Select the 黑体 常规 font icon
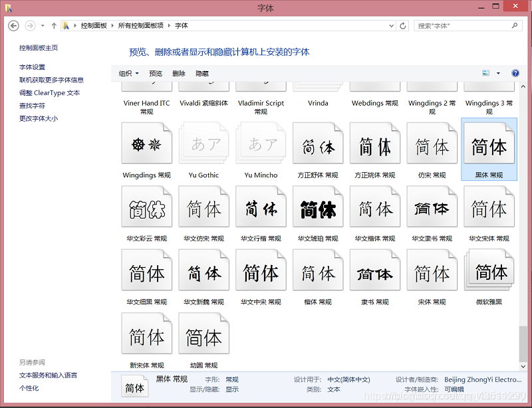The height and width of the screenshot is (408, 532). [489, 143]
